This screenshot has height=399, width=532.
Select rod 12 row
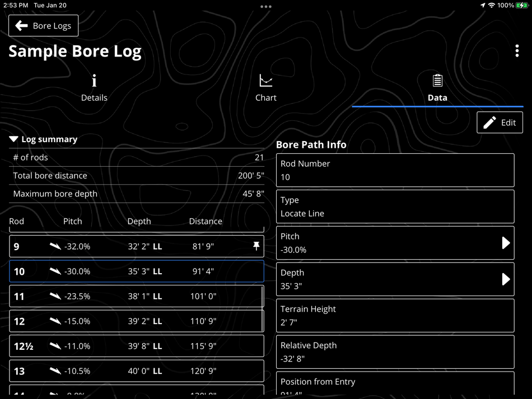click(x=137, y=321)
